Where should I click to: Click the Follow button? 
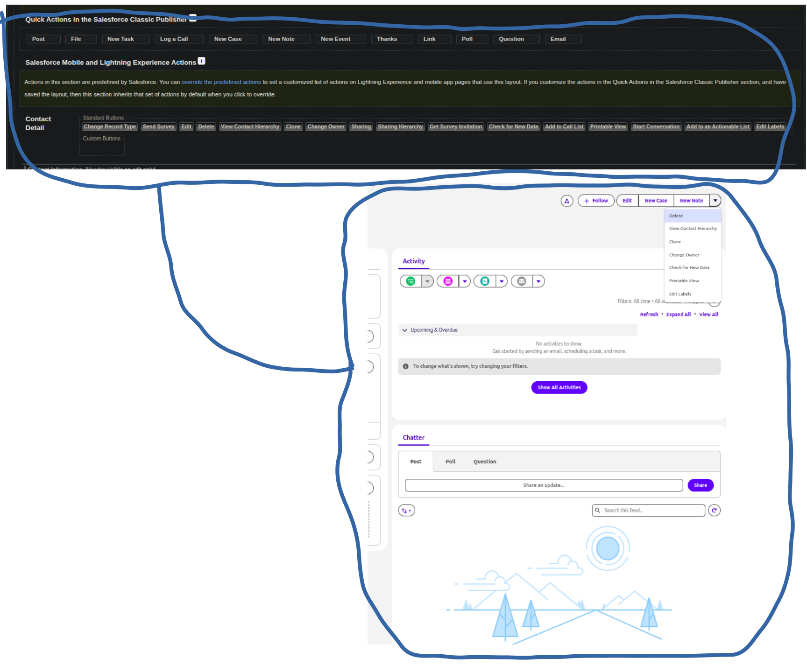pos(596,201)
